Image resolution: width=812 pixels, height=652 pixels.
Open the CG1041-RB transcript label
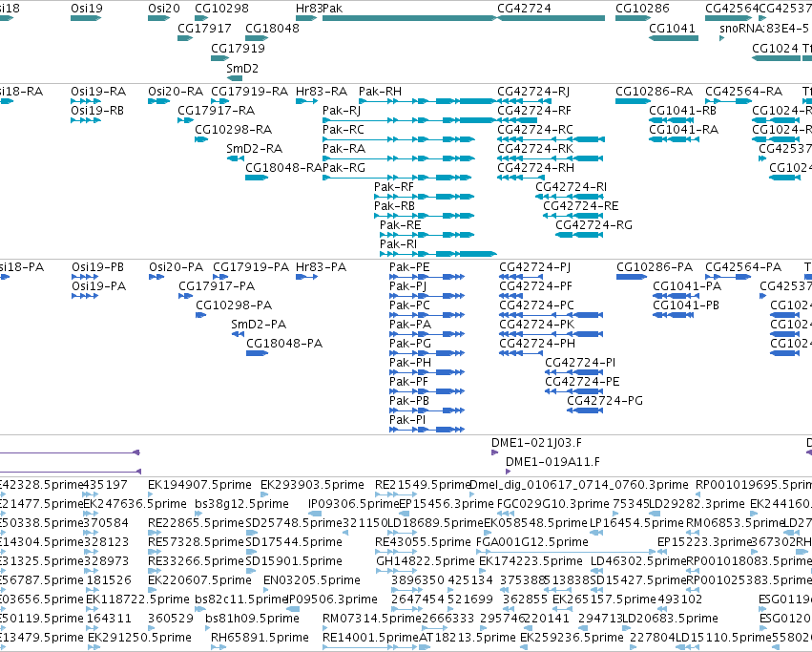tap(682, 111)
